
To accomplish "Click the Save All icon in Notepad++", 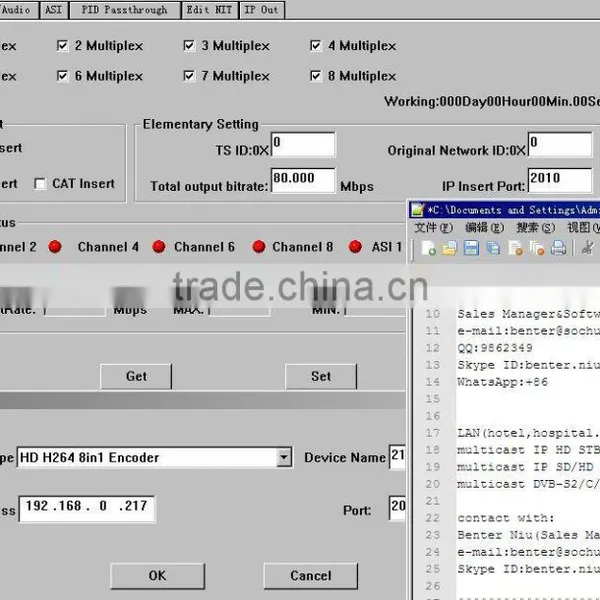I will pyautogui.click(x=493, y=248).
